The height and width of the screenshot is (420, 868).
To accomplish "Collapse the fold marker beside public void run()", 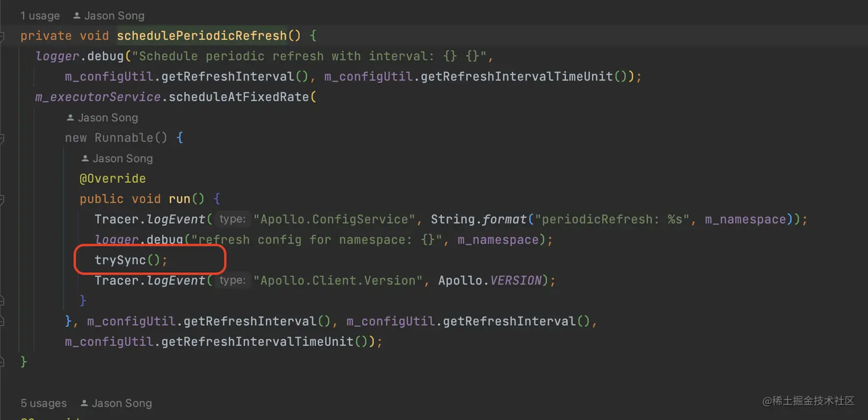I will coord(2,199).
